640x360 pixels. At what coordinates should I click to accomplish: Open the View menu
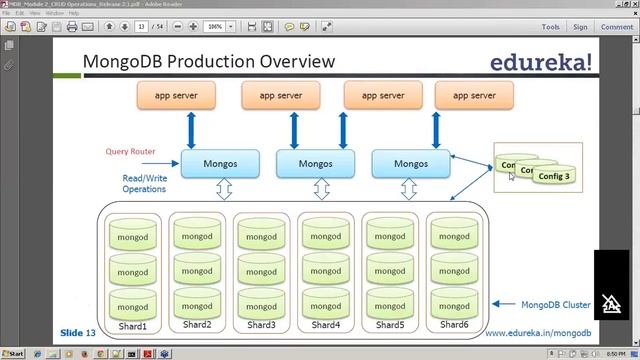tap(35, 13)
